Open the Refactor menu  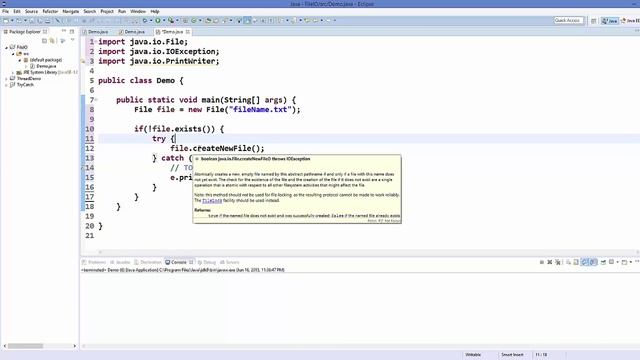pyautogui.click(x=50, y=11)
